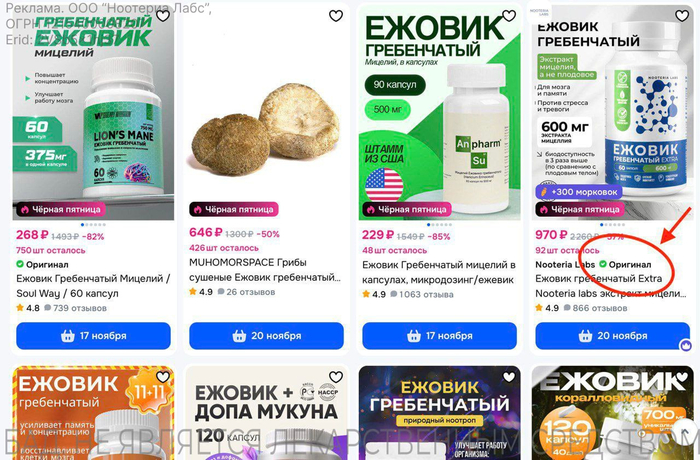This screenshot has width=700, height=460.
Task: Click cart button under Anpharm Ежовик product
Action: tap(439, 336)
